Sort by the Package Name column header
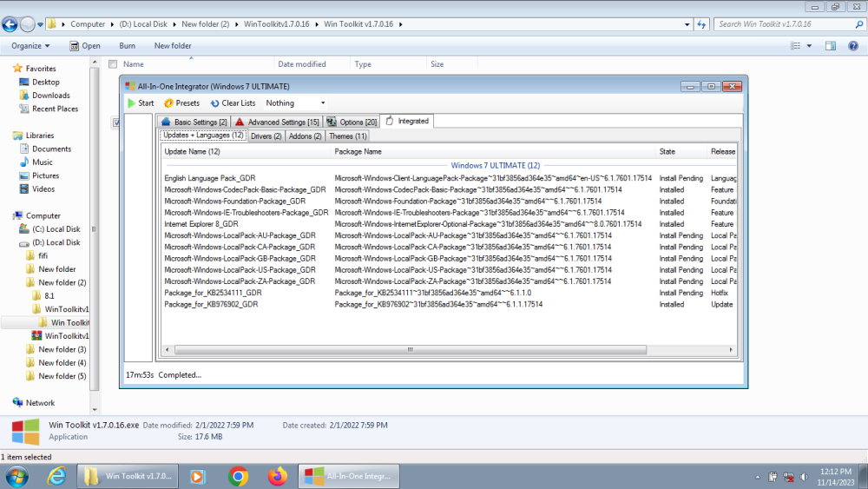 click(493, 152)
